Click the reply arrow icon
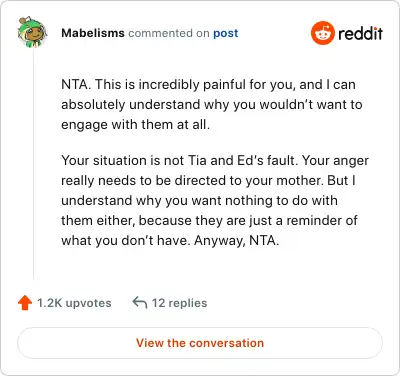 (x=140, y=303)
